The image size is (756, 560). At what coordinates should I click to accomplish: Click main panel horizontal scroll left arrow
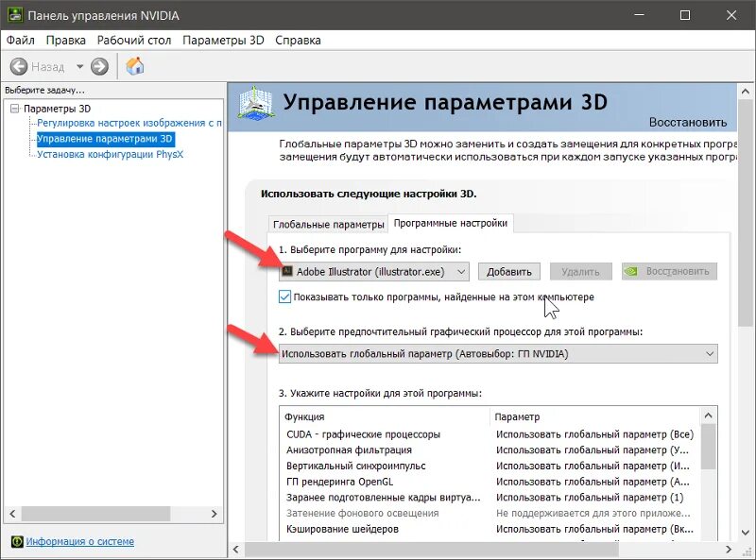[235, 550]
